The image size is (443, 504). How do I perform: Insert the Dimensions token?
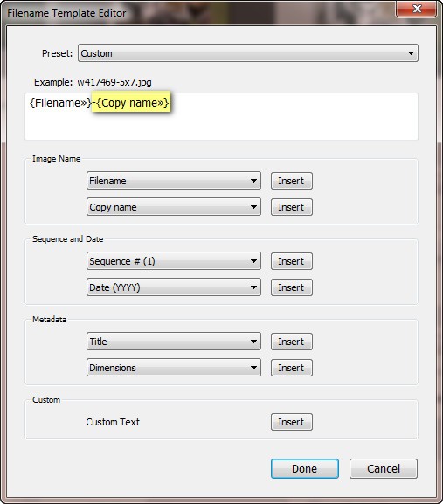[292, 368]
